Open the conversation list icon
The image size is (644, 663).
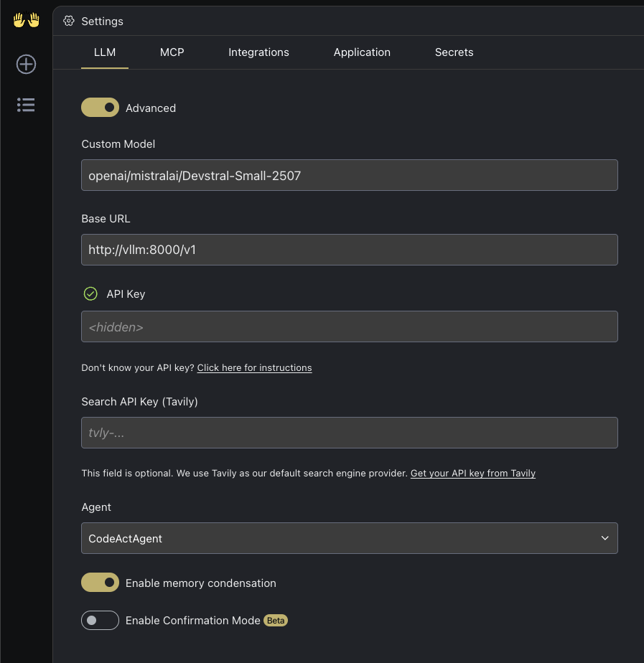click(x=26, y=105)
